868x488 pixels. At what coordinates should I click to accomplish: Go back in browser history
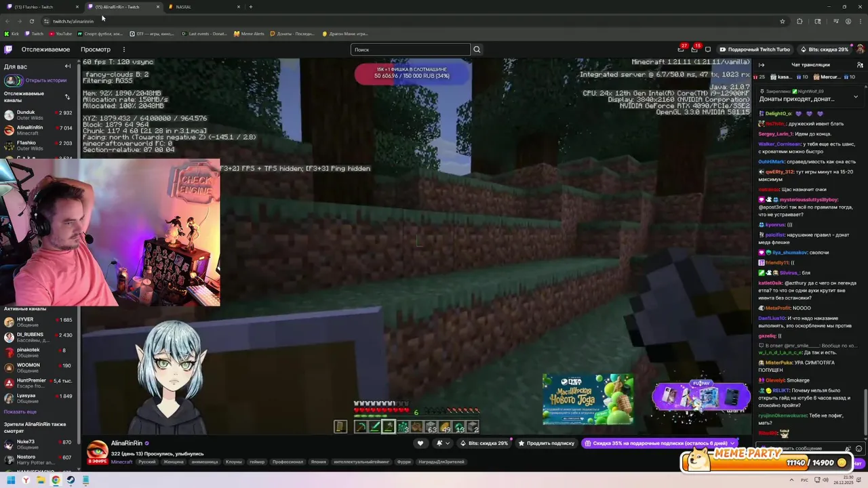7,21
